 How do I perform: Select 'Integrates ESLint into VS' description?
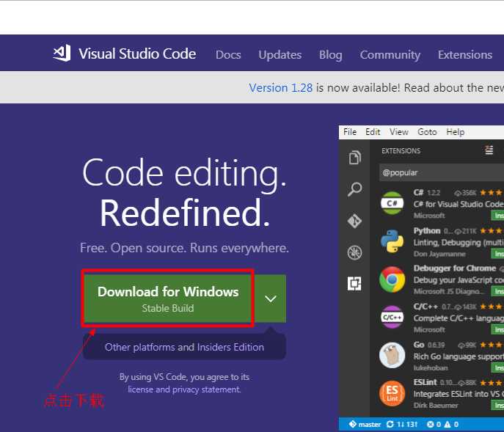click(459, 394)
